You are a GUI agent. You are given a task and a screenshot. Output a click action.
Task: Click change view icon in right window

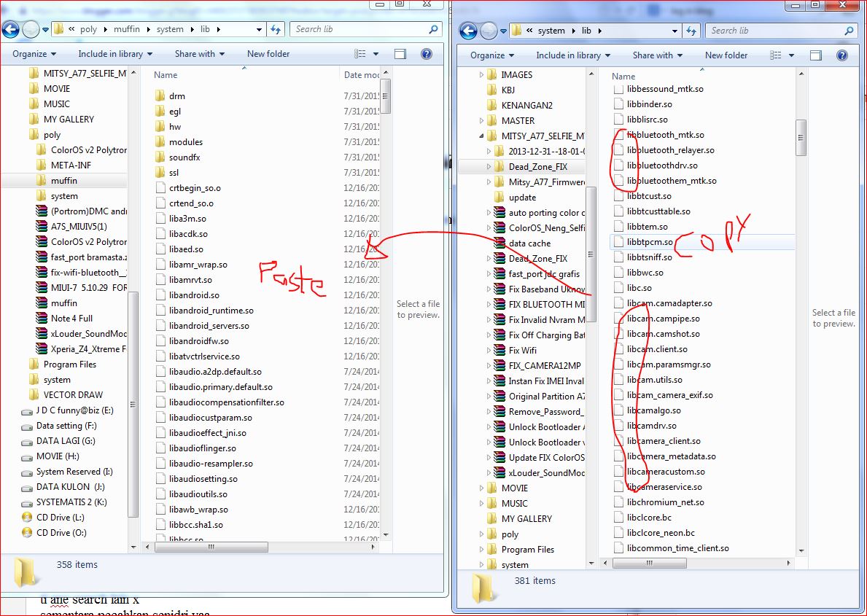[776, 55]
